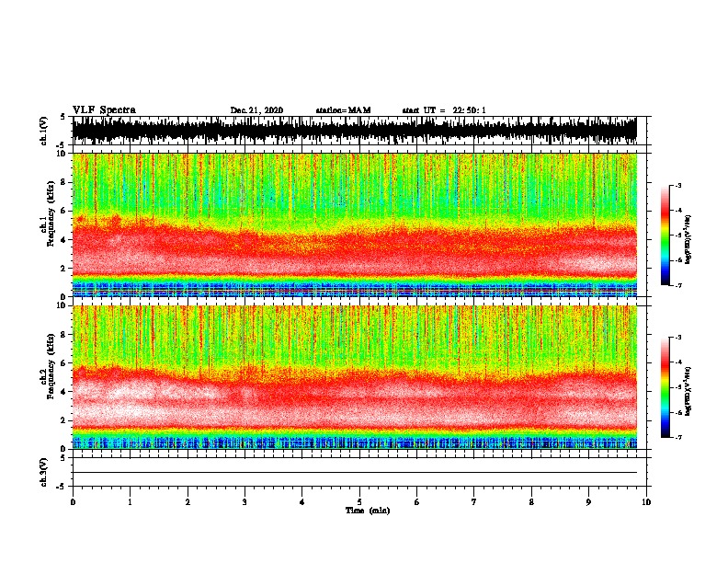The height and width of the screenshot is (563, 728).
Task: Click the "VLF Spectra" plot title
Action: tap(104, 109)
